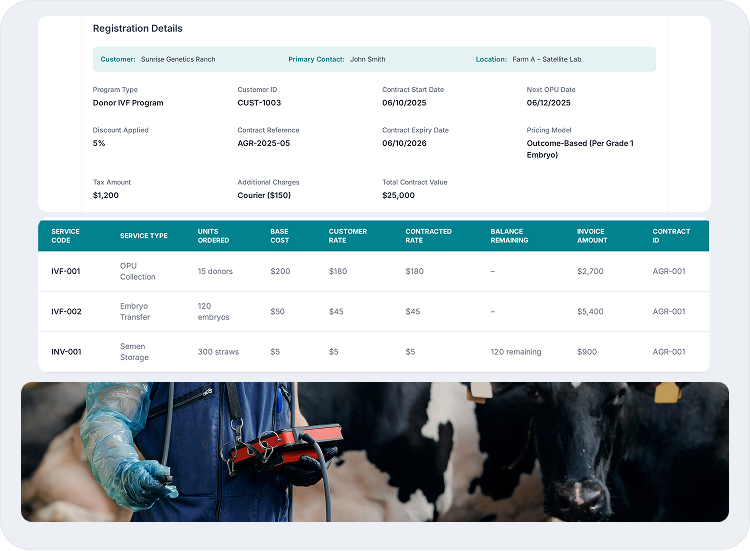Click the Units Ordered column header
This screenshot has width=750, height=551.
click(213, 236)
